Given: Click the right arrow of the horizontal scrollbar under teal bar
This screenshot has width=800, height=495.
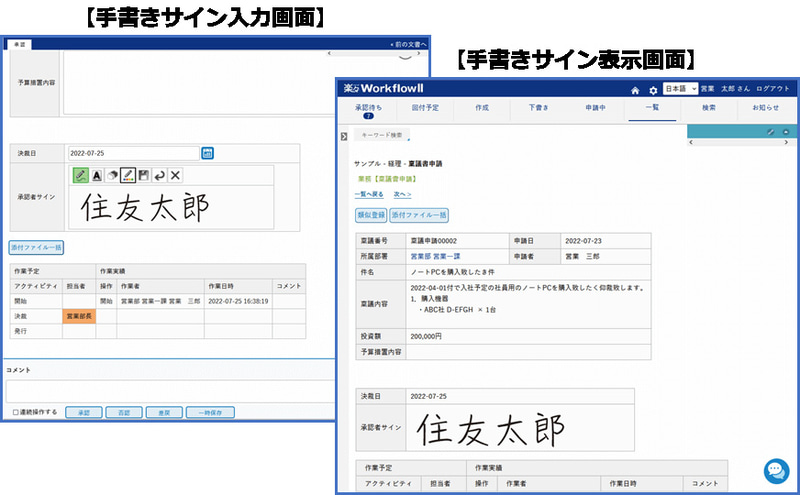Looking at the screenshot, I should (x=786, y=142).
